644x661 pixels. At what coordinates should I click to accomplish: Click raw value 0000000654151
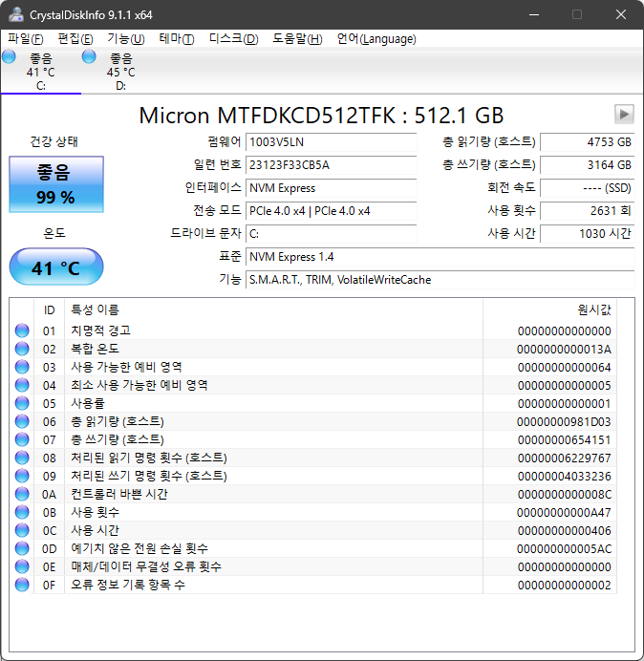564,440
